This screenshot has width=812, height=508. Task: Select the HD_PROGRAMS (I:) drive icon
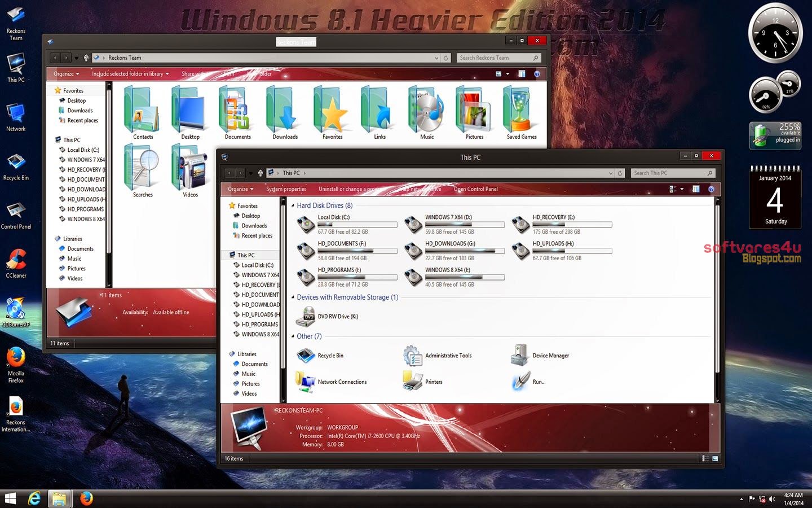point(306,277)
